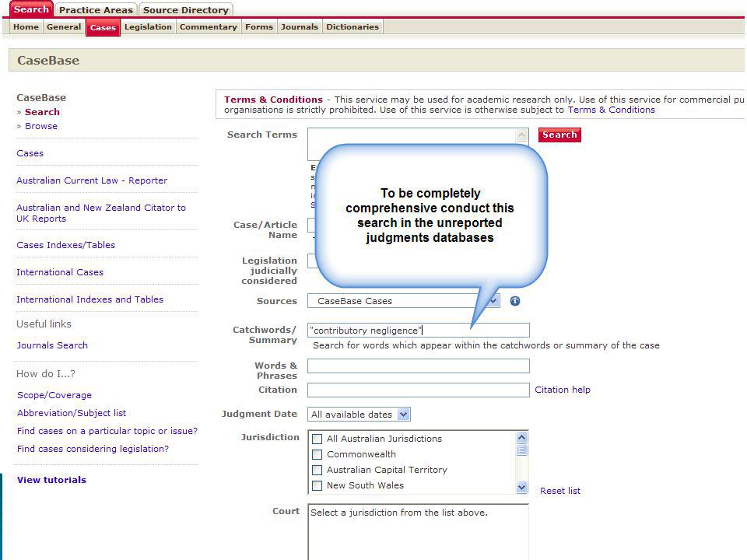The height and width of the screenshot is (560, 747).
Task: Click the Reset list link
Action: click(560, 491)
